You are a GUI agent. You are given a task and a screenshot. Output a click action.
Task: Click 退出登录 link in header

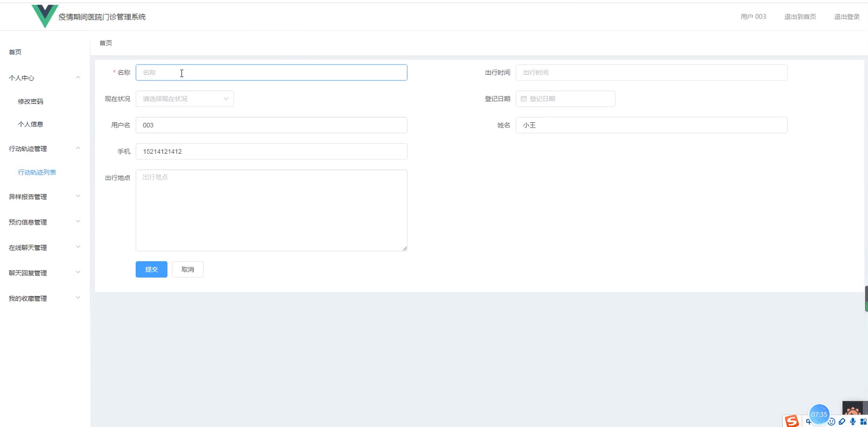[847, 17]
